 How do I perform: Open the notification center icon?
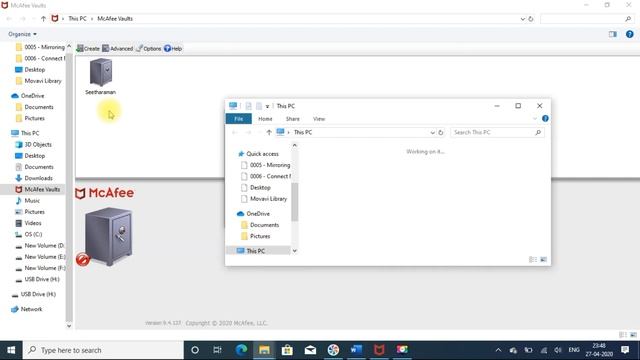click(x=625, y=350)
